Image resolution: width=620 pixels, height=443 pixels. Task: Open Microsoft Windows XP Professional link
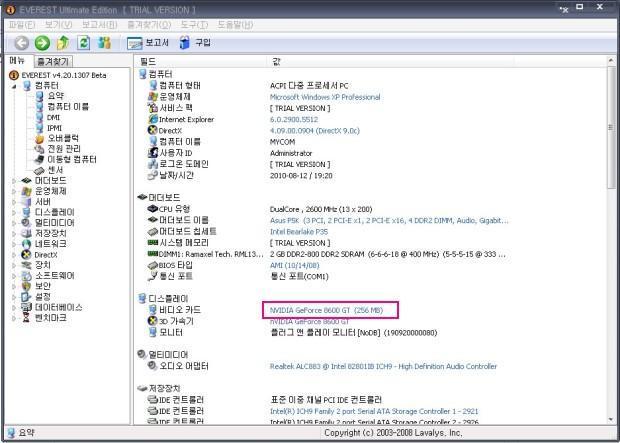click(x=325, y=97)
